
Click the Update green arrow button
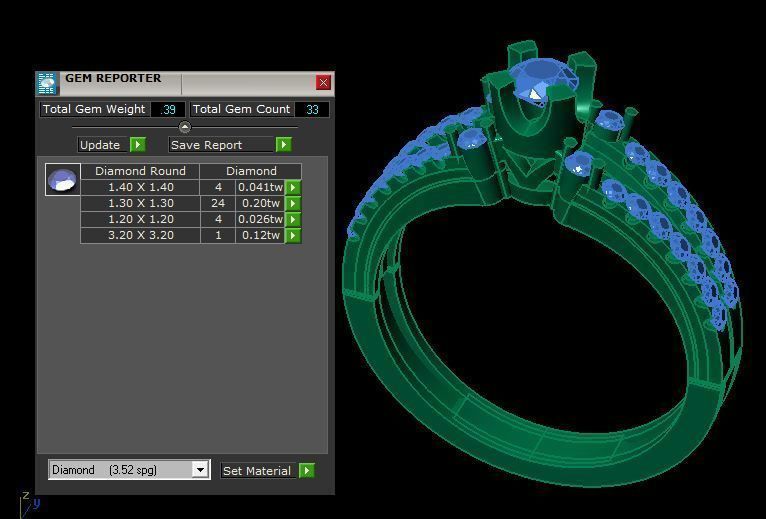point(138,145)
